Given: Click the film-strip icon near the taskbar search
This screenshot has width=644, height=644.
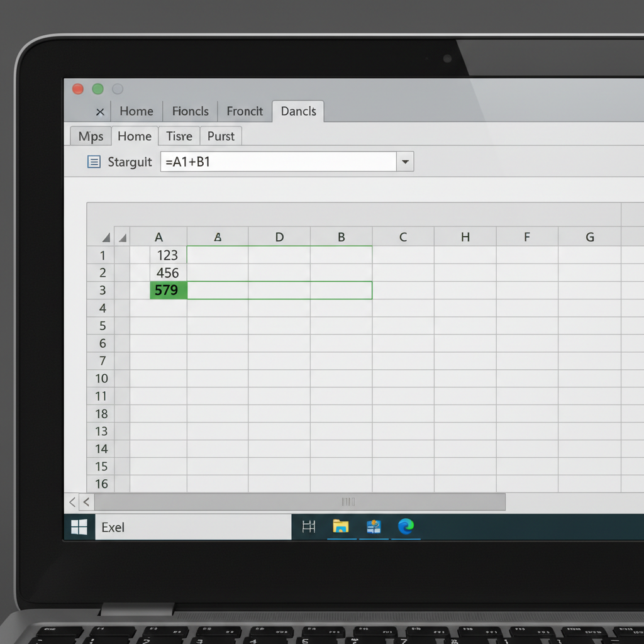Looking at the screenshot, I should (309, 528).
